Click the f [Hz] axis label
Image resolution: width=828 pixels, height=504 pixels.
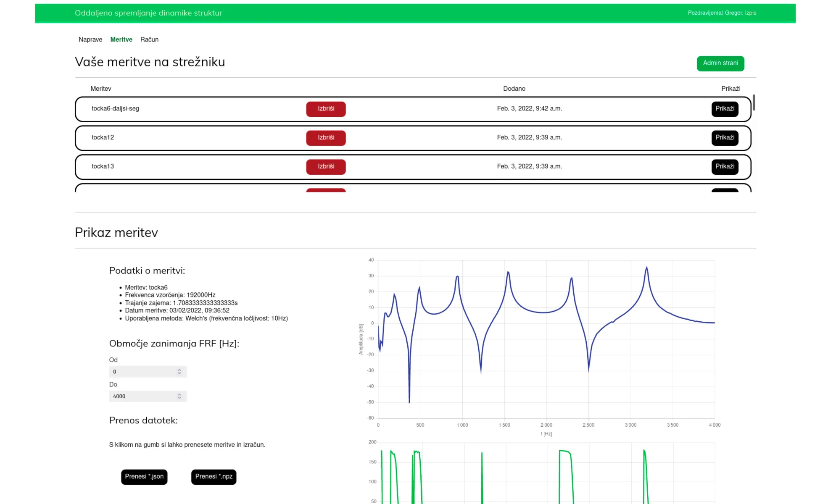[546, 434]
